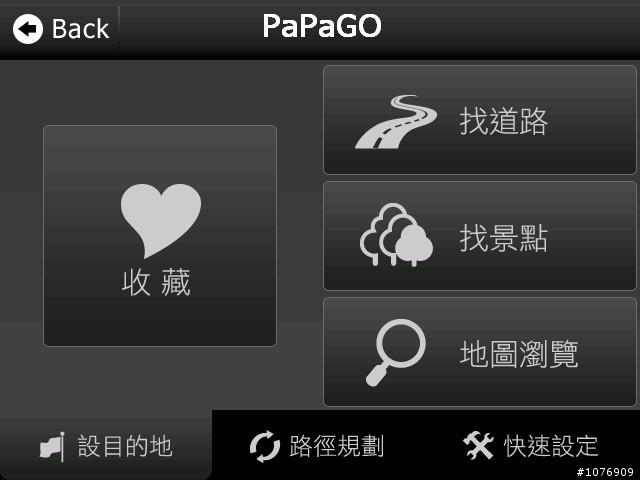Viewport: 640px width, 480px height.
Task: Click the round back arrow icon
Action: point(28,29)
